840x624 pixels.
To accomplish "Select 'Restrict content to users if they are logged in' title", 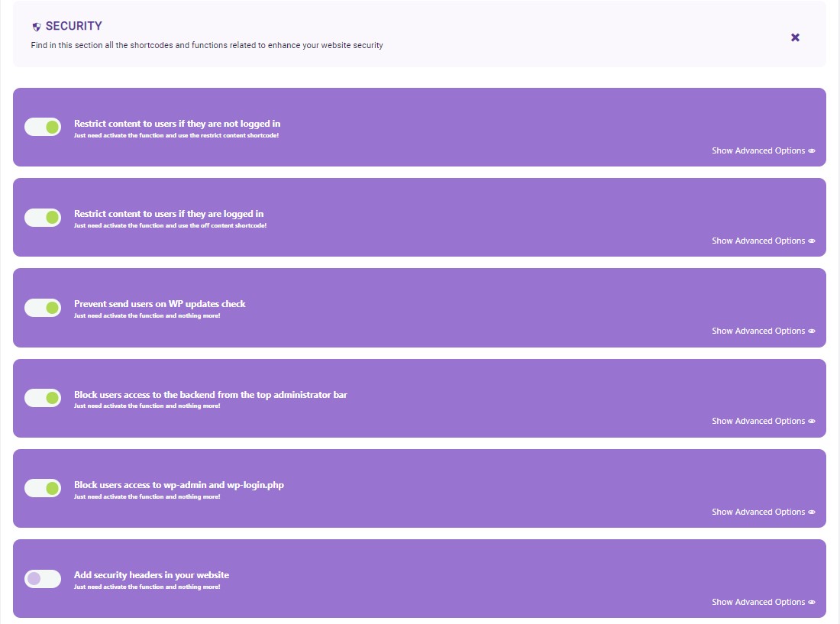I will [x=169, y=214].
